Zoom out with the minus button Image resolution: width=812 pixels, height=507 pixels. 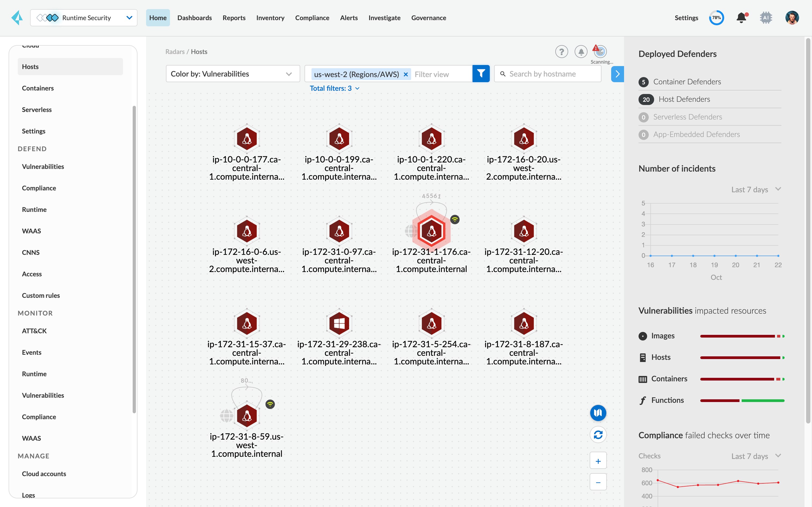[x=598, y=482]
